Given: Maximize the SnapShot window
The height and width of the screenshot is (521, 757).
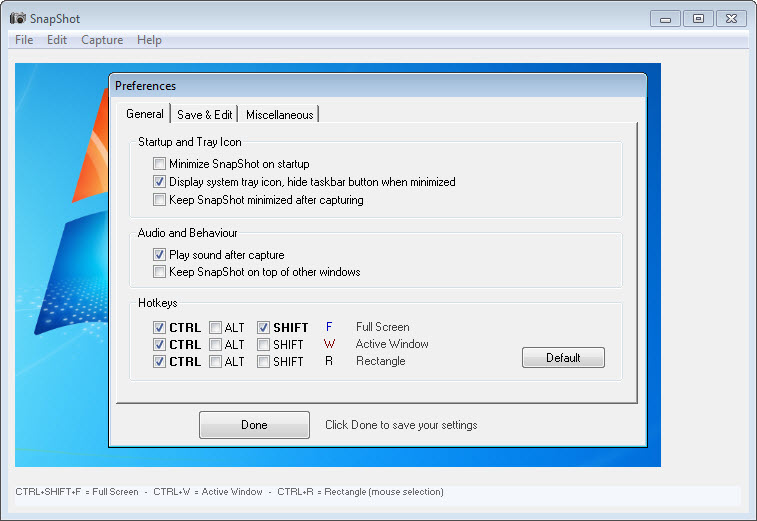Looking at the screenshot, I should pyautogui.click(x=698, y=18).
